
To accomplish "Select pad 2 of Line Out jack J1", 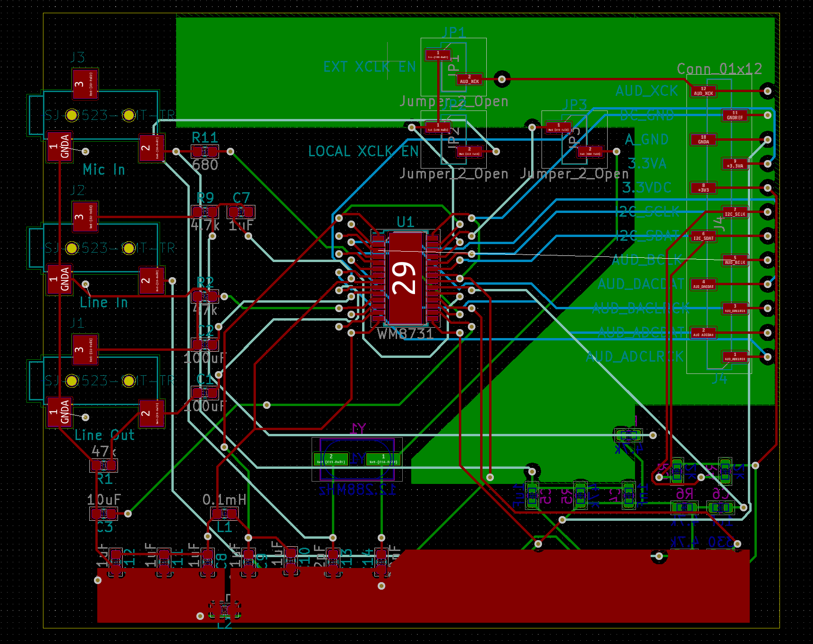I will (x=152, y=414).
